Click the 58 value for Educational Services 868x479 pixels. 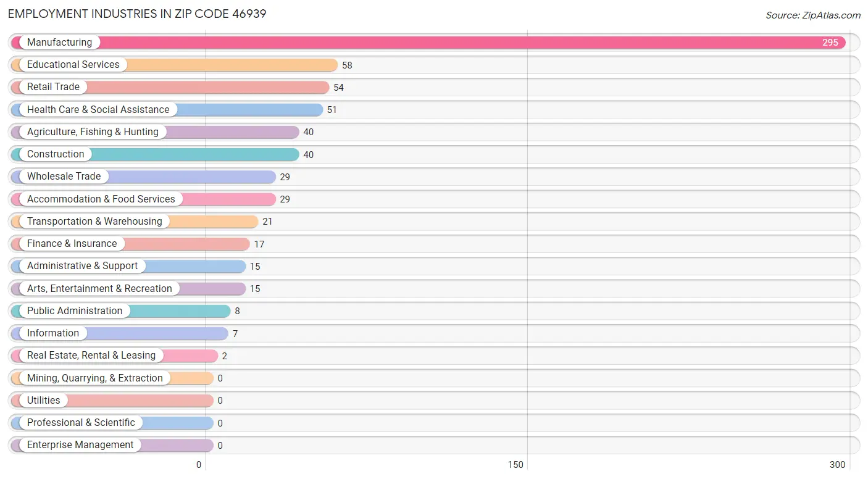pos(347,65)
